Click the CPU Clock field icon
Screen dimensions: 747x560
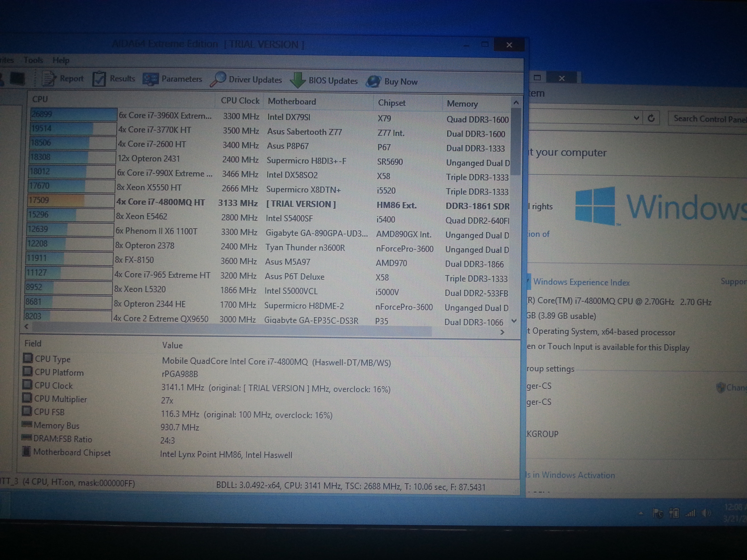coord(27,385)
